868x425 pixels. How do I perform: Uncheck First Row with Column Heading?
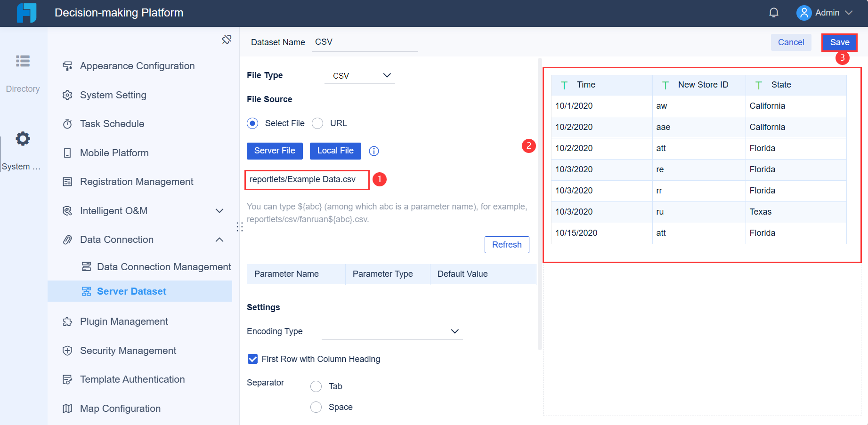[252, 359]
